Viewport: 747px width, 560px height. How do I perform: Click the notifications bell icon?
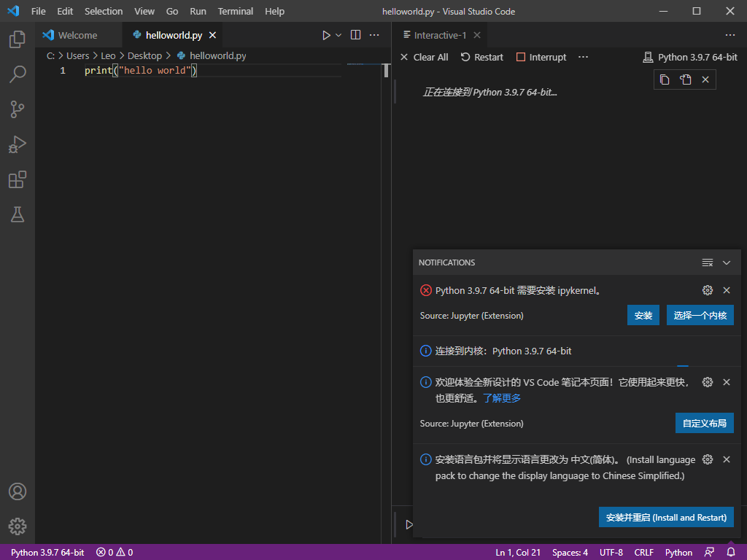tap(731, 553)
